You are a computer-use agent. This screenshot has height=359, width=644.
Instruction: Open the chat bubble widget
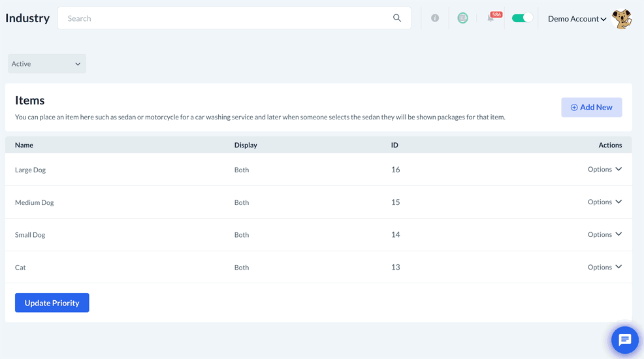[x=624, y=339]
